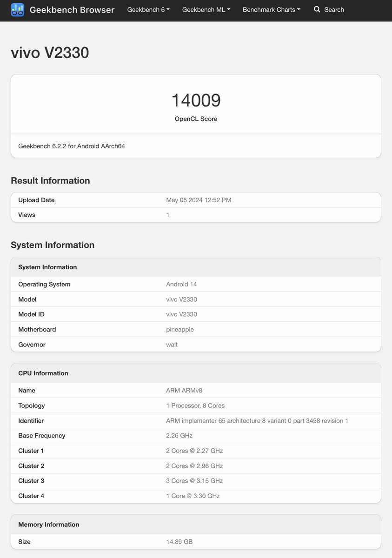This screenshot has height=558, width=392.
Task: Expand the Geekbench ML dropdown menu
Action: coord(206,10)
